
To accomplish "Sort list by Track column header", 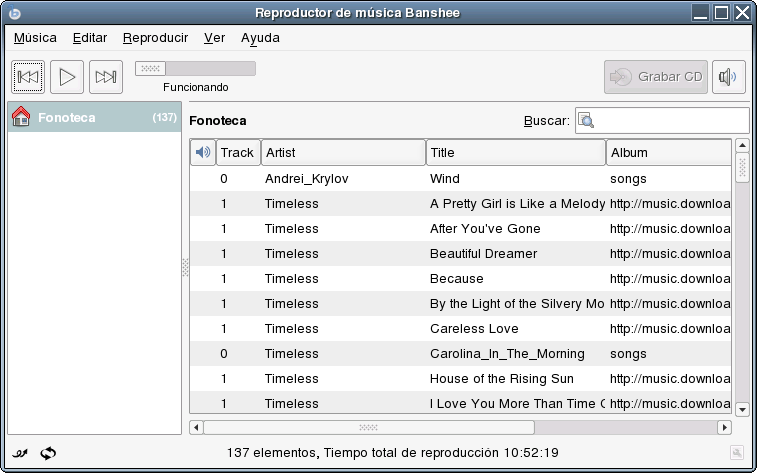I will pos(238,153).
